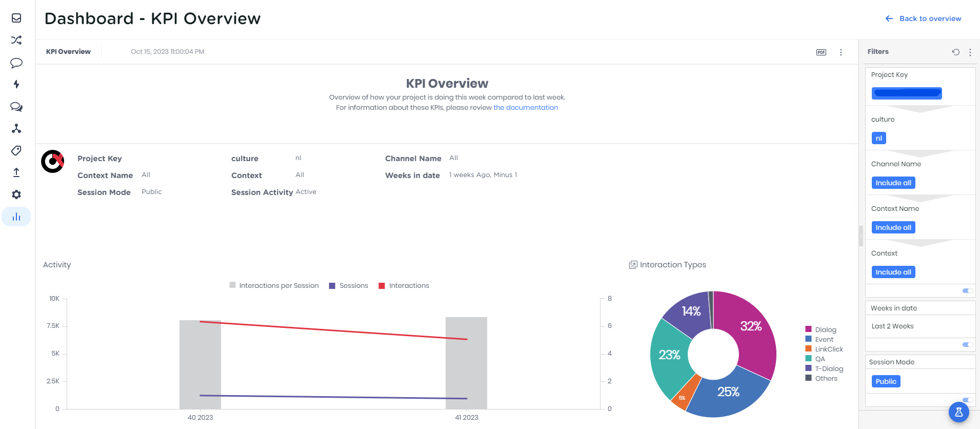Open the Channel Name 'Include all' filter
This screenshot has width=980, height=429.
click(893, 183)
